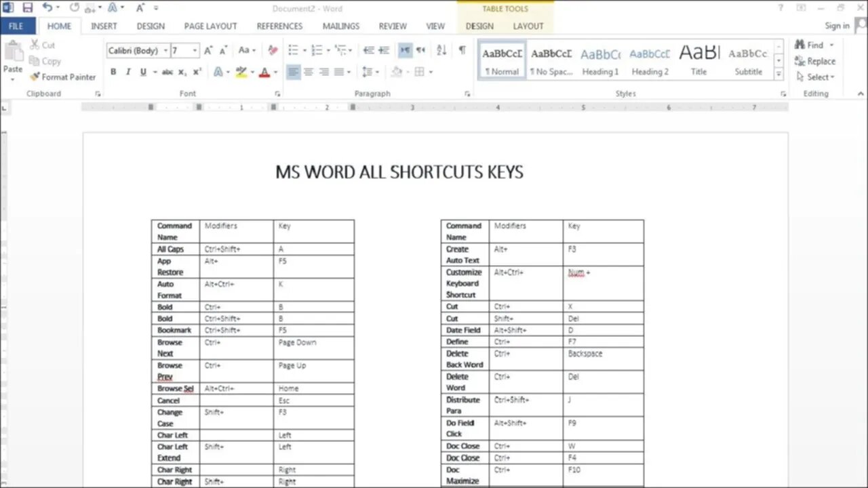Increase the paragraph indent

[384, 51]
